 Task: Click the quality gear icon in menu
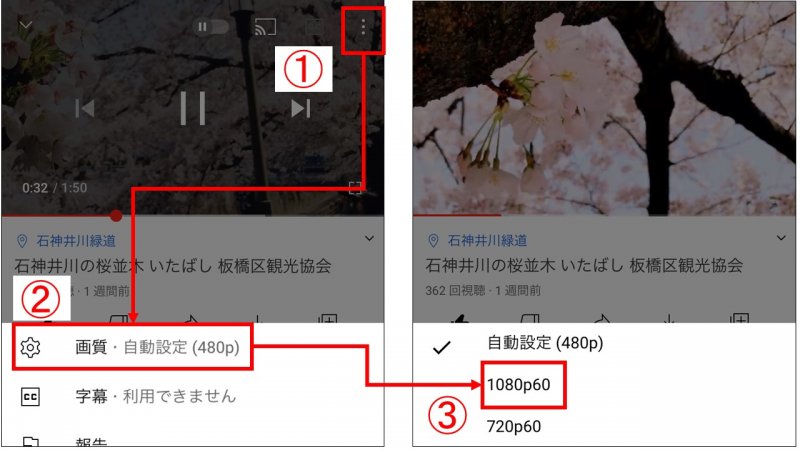coord(30,347)
